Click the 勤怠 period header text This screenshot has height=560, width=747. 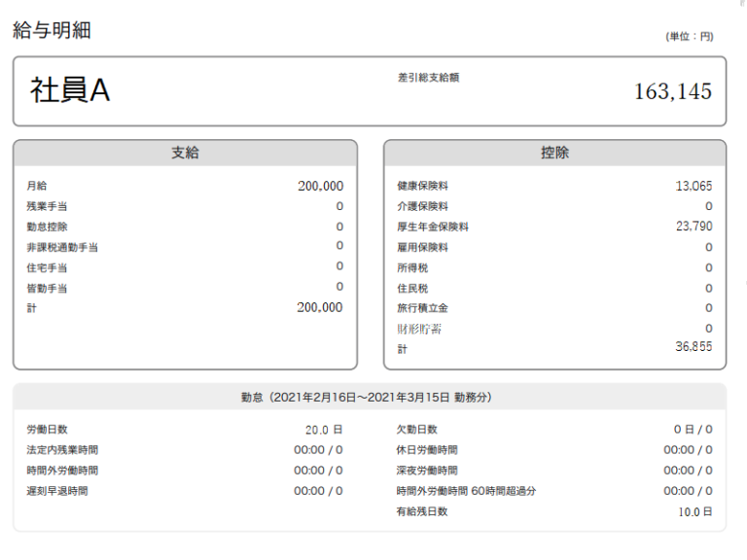tap(367, 397)
